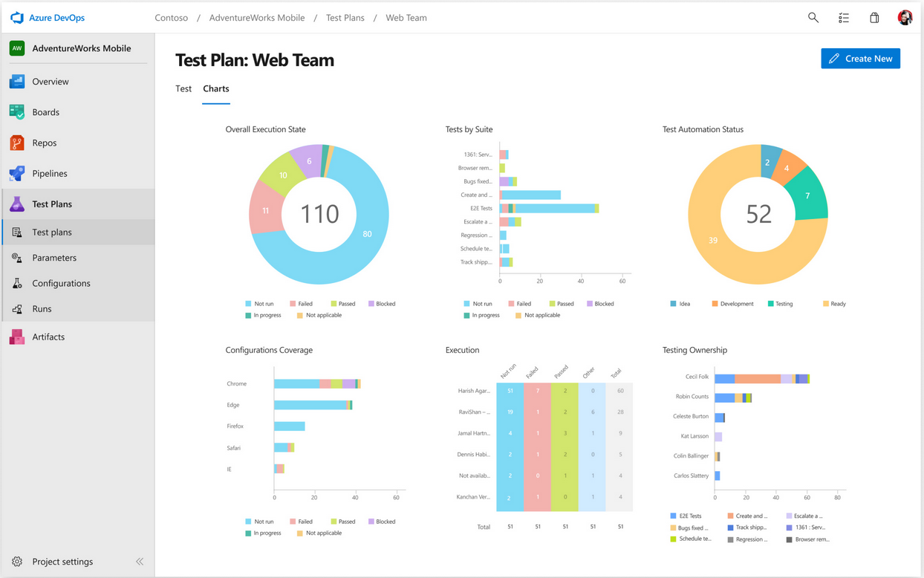Image resolution: width=924 pixels, height=578 pixels.
Task: Click the E2E Tests bar in Tests by Suite
Action: point(549,209)
